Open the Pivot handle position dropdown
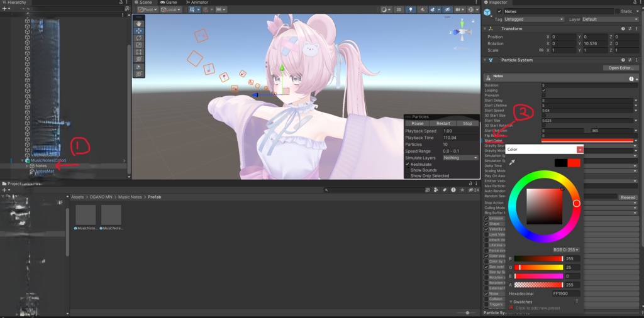The height and width of the screenshot is (318, 644). coord(148,9)
